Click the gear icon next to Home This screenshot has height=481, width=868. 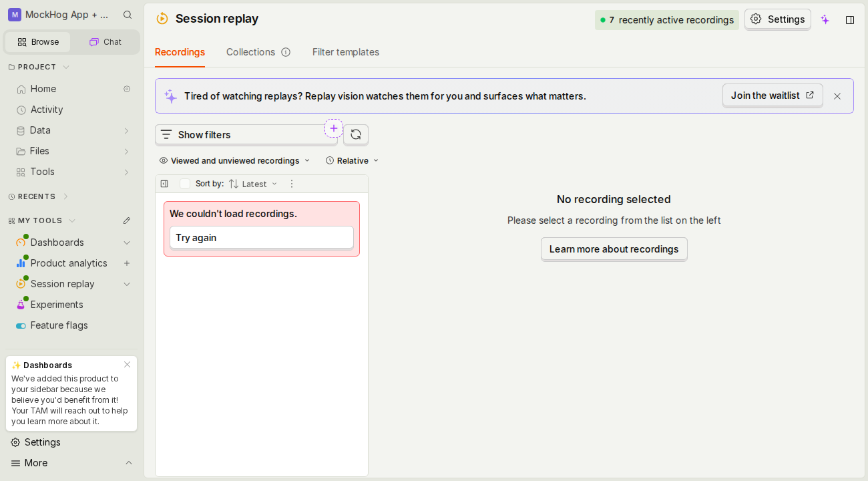127,89
